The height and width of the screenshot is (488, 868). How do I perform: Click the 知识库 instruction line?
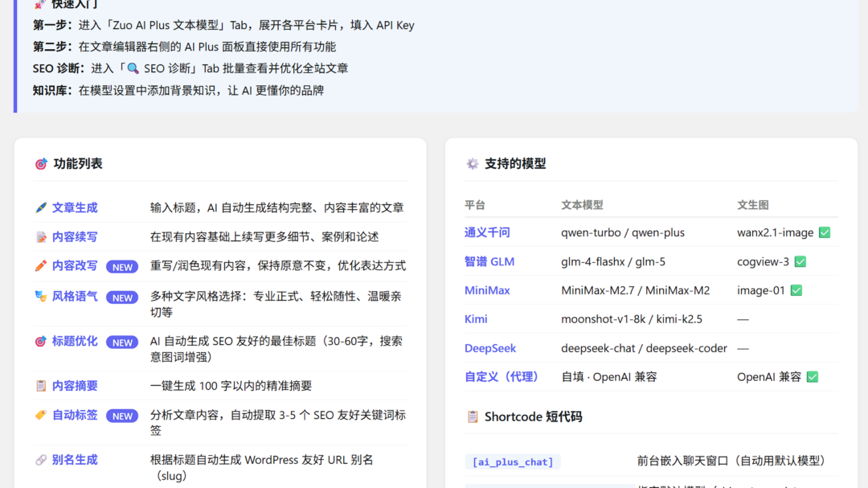click(x=178, y=90)
